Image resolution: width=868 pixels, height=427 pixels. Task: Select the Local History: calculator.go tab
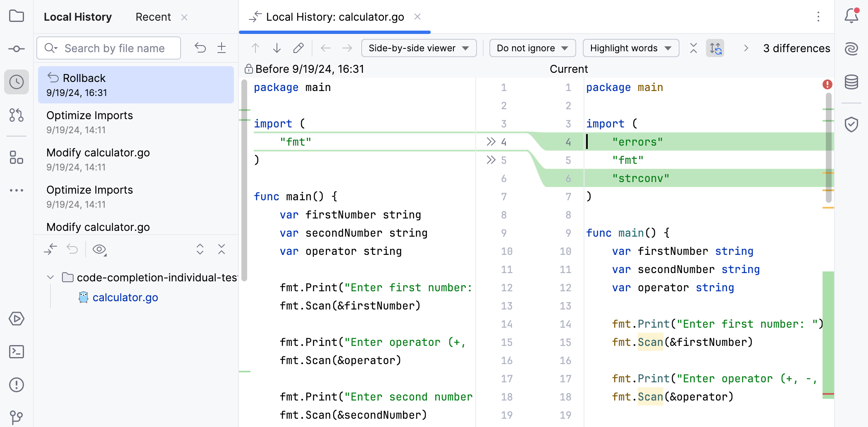click(x=334, y=17)
